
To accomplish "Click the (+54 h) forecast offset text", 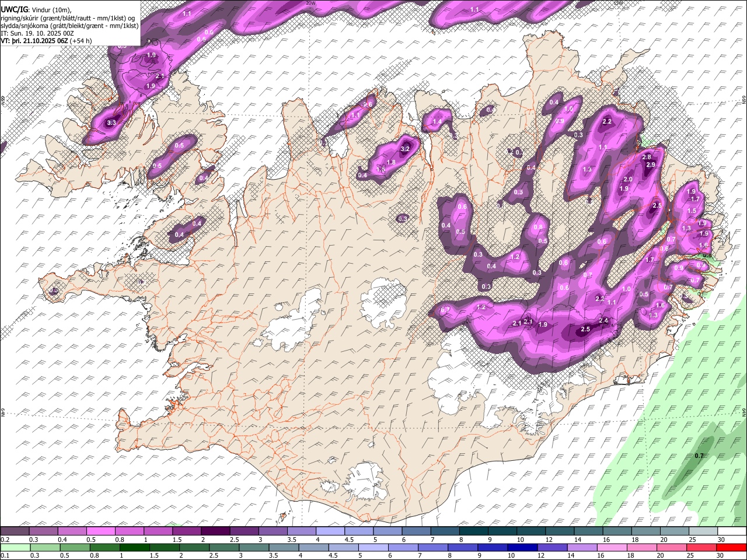I will click(81, 41).
